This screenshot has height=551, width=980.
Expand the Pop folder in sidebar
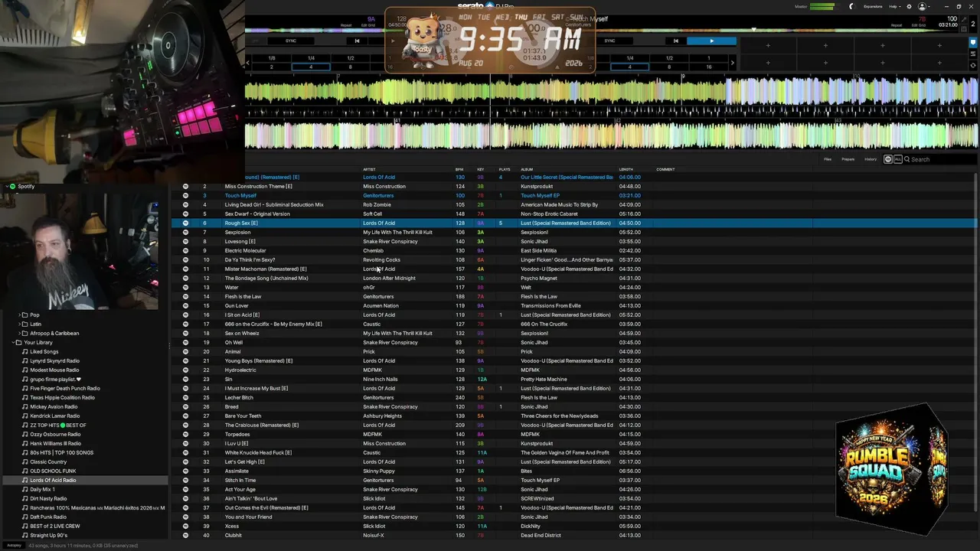(20, 315)
